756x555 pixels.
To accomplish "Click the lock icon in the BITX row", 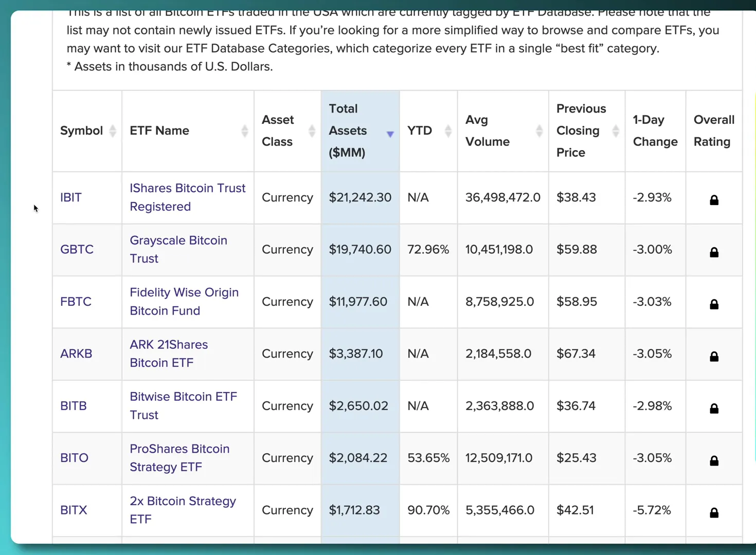I will (714, 512).
